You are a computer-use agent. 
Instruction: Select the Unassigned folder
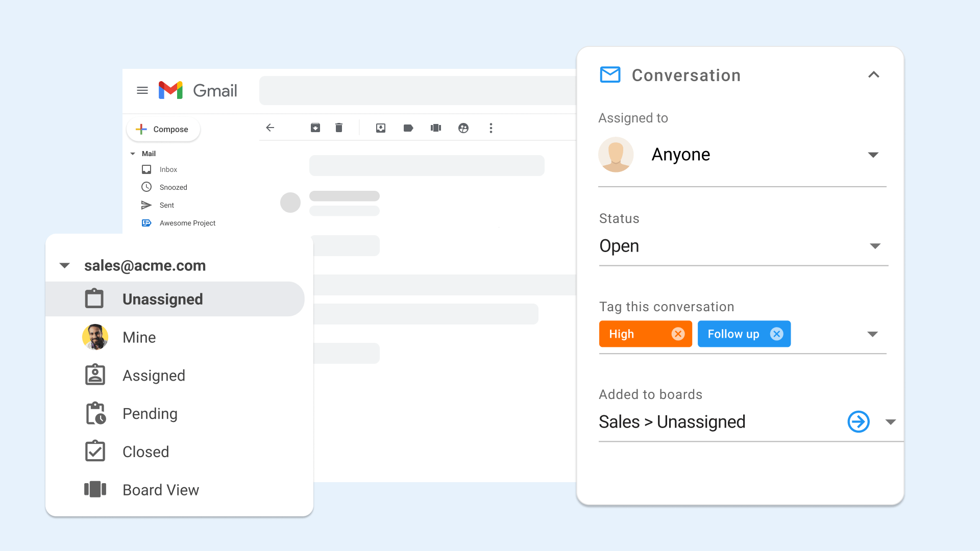pos(162,299)
